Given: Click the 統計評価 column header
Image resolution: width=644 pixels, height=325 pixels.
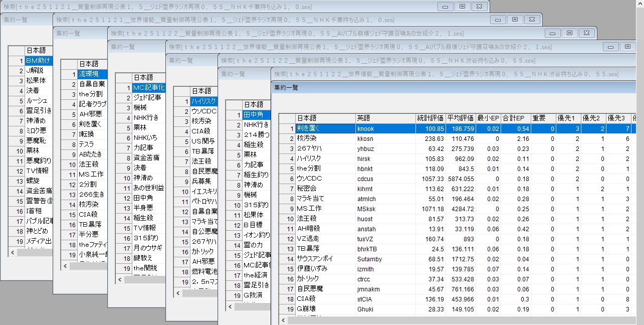Looking at the screenshot, I should click(430, 118).
